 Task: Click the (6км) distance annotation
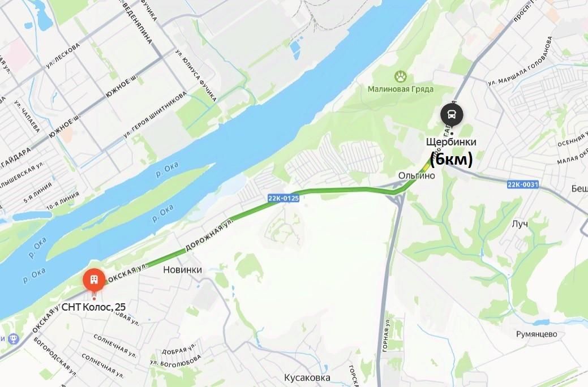[451, 159]
